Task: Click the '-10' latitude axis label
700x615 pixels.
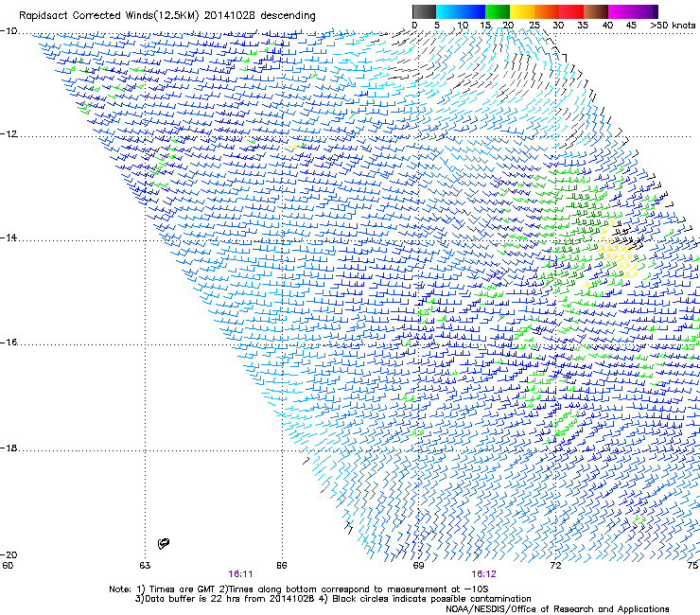Action: click(9, 31)
